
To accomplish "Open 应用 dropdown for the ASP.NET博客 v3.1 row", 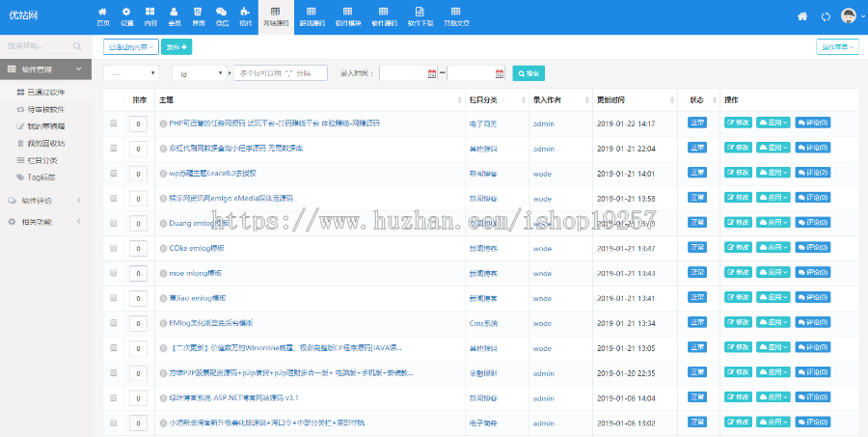I will [x=773, y=397].
